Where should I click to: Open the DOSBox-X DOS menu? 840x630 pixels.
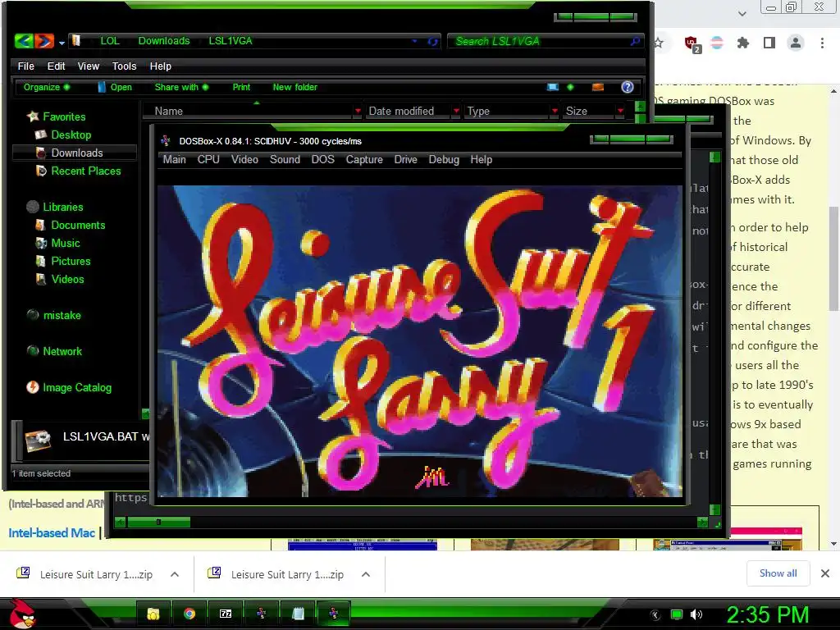point(322,160)
